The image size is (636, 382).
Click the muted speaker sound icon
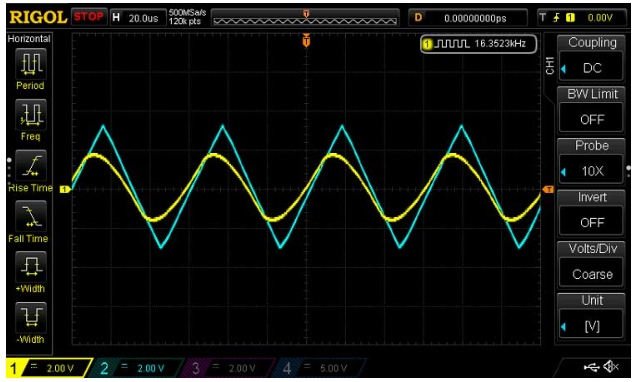[x=611, y=367]
